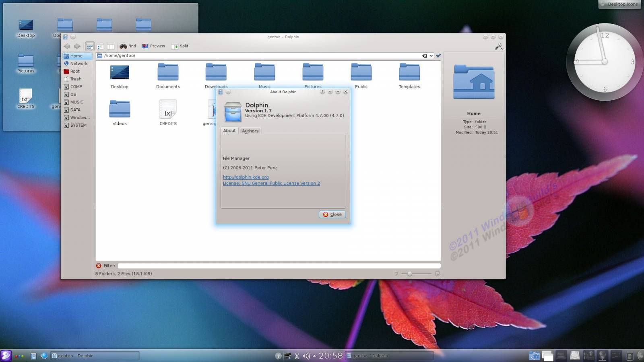Click the 20:58 digital clock in panel

(x=330, y=356)
